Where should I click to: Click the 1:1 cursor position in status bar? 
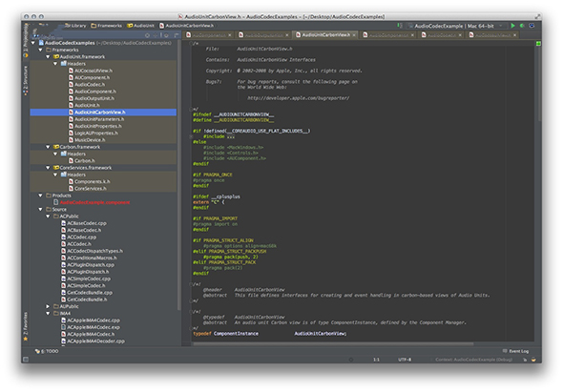click(x=376, y=360)
